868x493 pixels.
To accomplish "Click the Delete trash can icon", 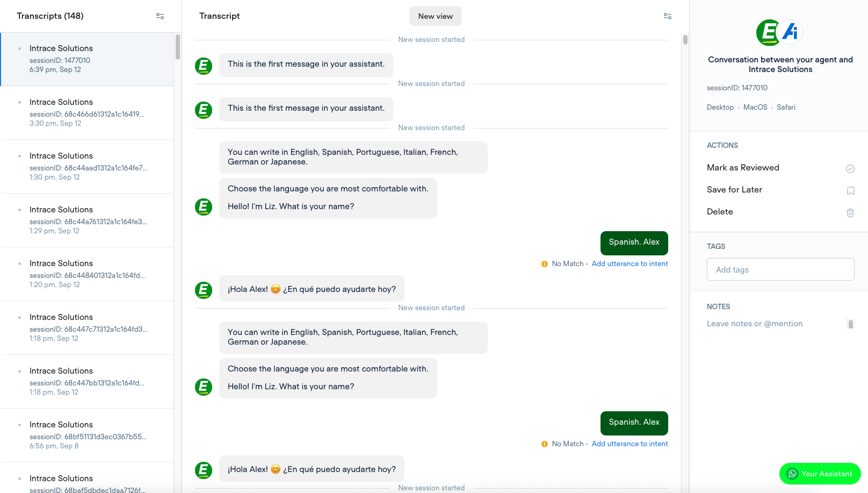I will point(850,213).
